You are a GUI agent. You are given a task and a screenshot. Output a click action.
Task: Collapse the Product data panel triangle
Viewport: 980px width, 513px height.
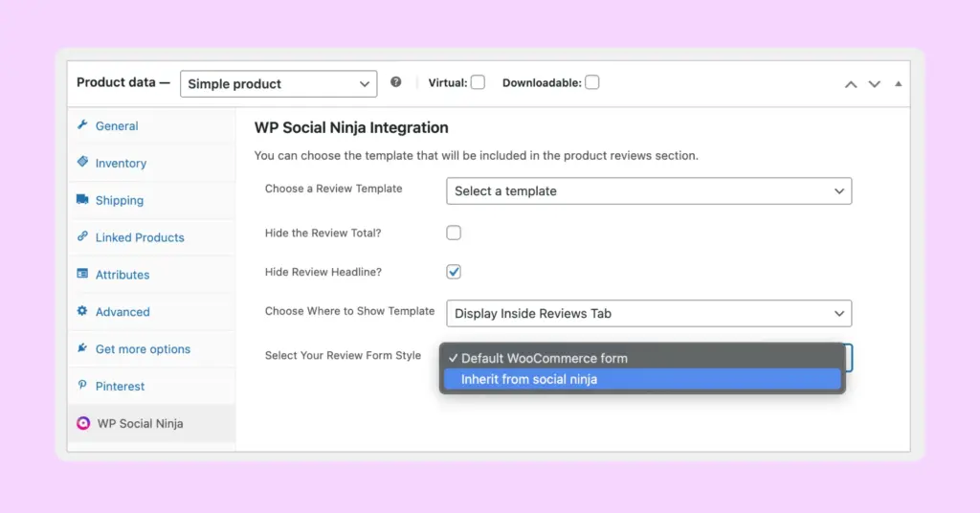(x=898, y=84)
